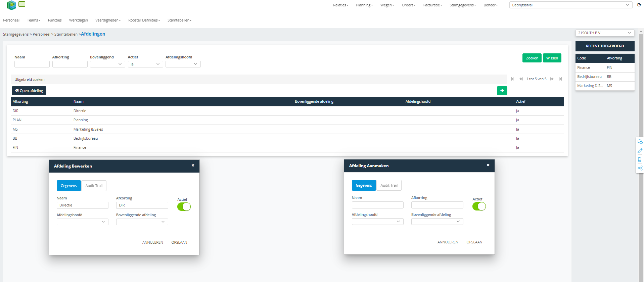Switch to Audit-Trail tab in Afdeling Bewerken
This screenshot has height=282, width=644.
click(94, 186)
